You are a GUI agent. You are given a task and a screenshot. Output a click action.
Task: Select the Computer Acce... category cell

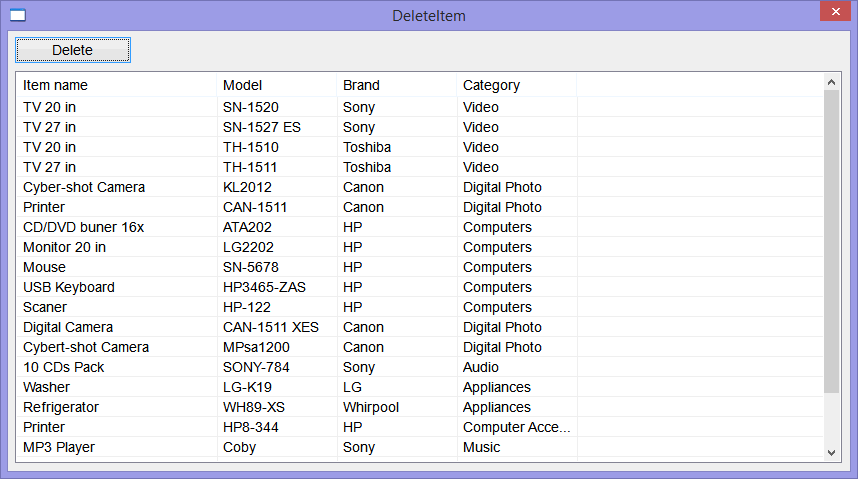[x=516, y=427]
